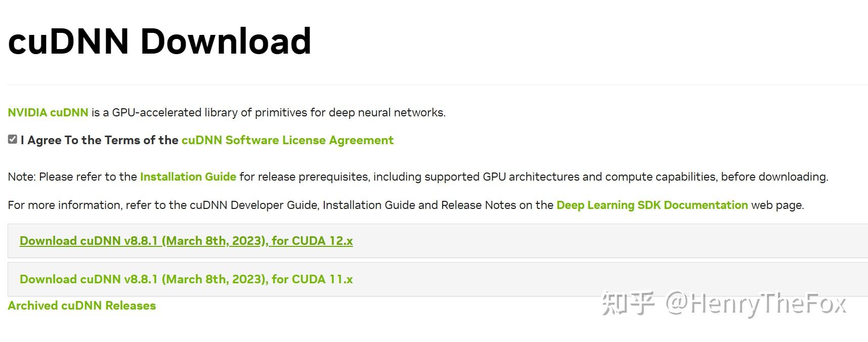Image resolution: width=868 pixels, height=342 pixels.
Task: Click the @HenryTheFox watermark text
Action: [x=756, y=304]
